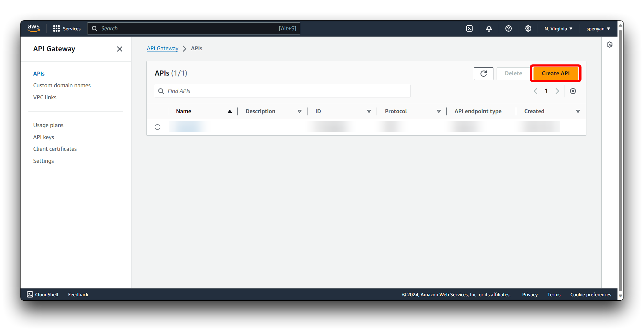The width and height of the screenshot is (644, 331).
Task: Sort by Description column
Action: click(x=300, y=111)
